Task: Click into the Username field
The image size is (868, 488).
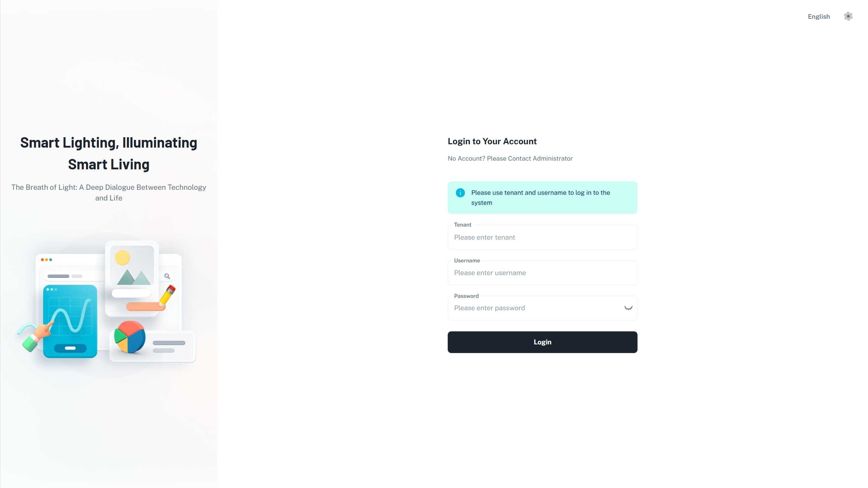Action: point(542,273)
